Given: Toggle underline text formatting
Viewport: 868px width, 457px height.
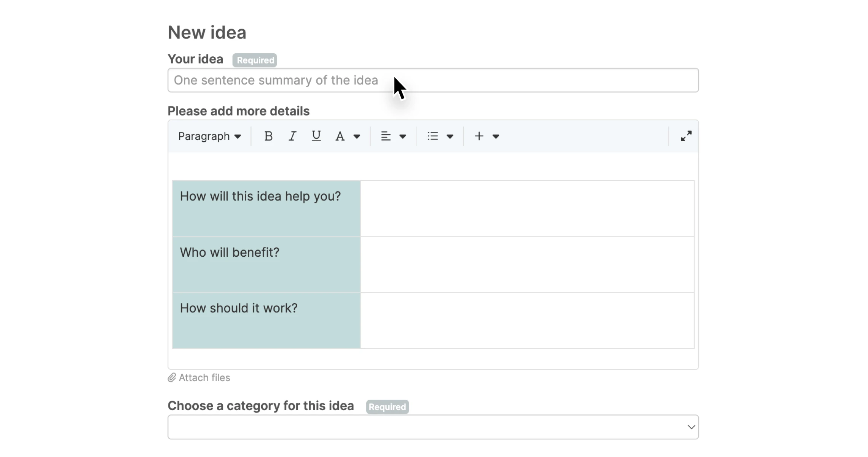Looking at the screenshot, I should coord(316,136).
